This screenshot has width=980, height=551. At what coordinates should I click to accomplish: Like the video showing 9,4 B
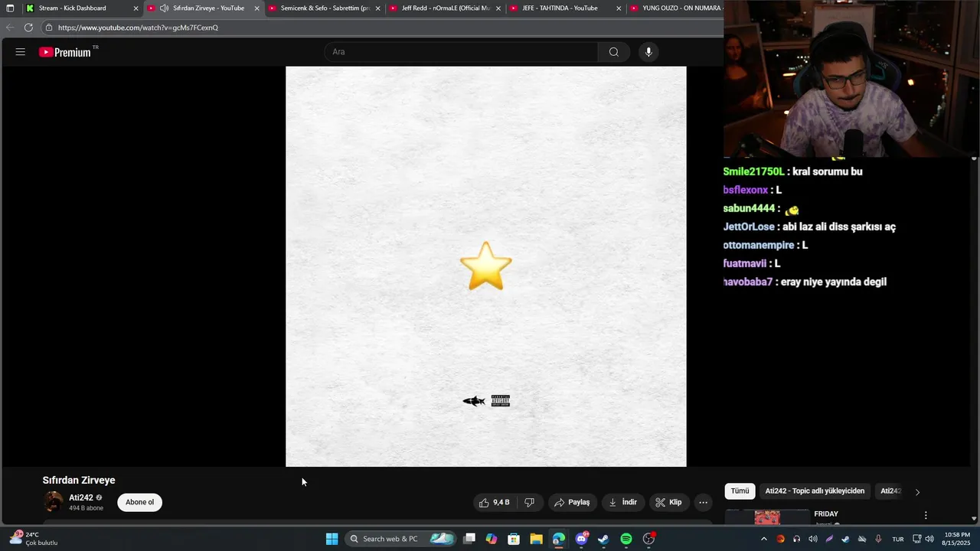point(494,502)
